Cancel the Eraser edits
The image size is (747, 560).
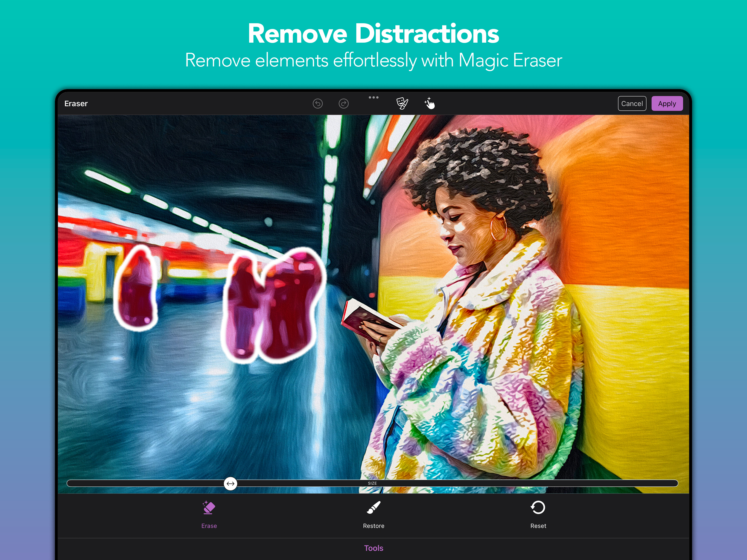coord(632,103)
